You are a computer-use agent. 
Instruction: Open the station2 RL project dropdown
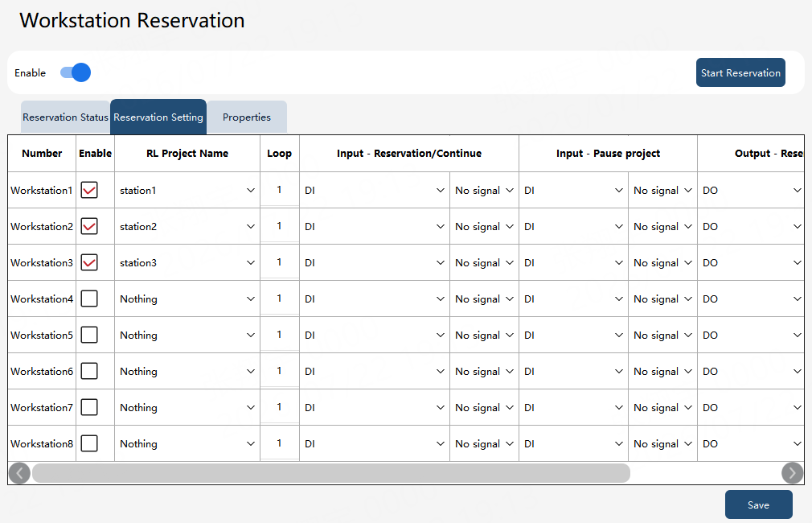(187, 227)
